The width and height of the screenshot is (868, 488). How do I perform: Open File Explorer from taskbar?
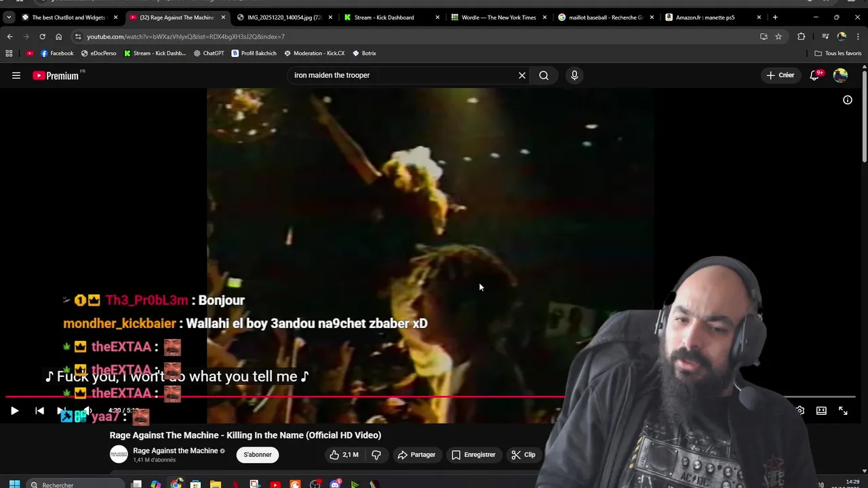216,484
